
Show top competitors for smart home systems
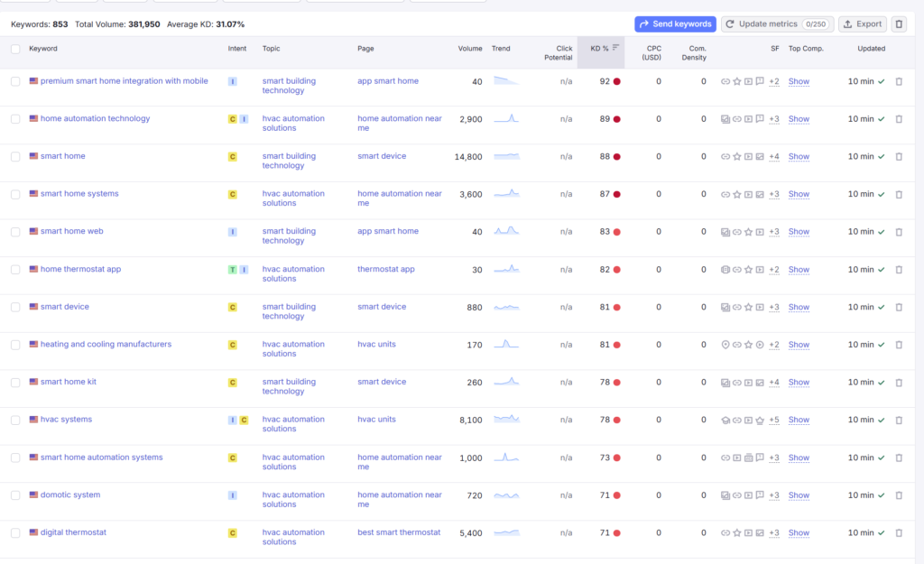click(798, 194)
